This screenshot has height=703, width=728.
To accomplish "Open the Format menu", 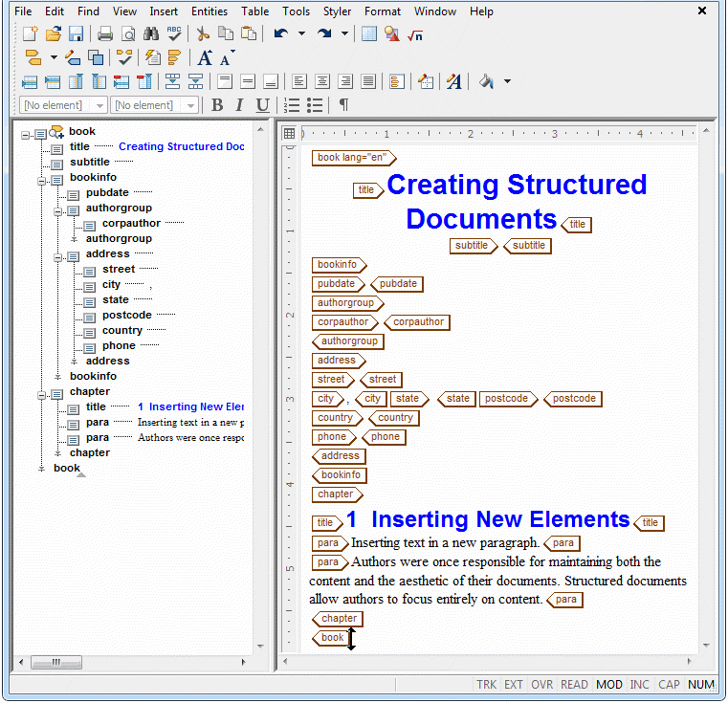I will pos(383,11).
